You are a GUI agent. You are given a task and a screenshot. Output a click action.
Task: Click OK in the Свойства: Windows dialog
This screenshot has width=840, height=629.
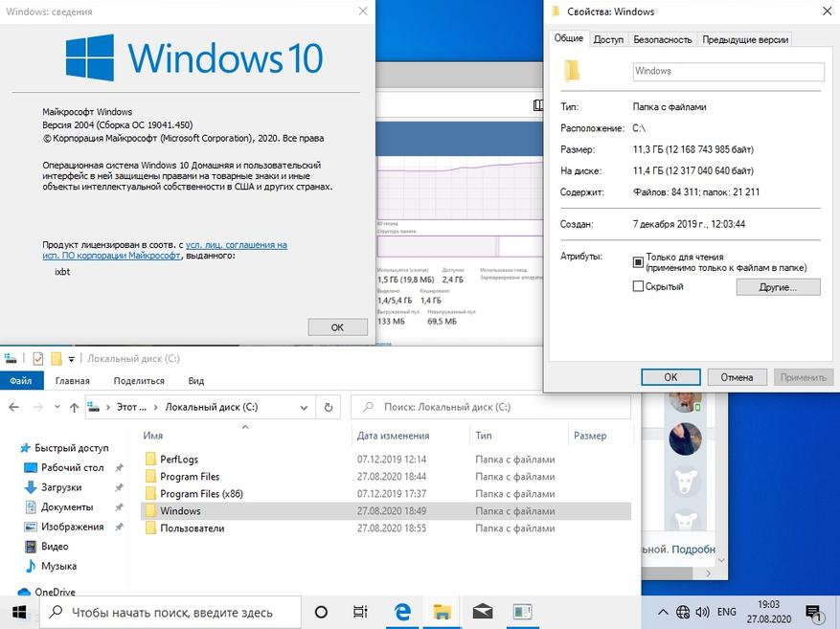tap(670, 377)
